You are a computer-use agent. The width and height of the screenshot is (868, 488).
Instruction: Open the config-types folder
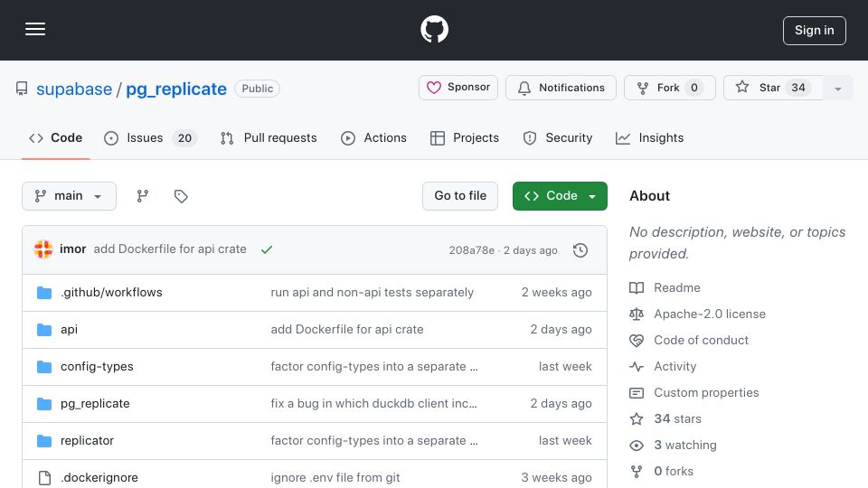(97, 366)
